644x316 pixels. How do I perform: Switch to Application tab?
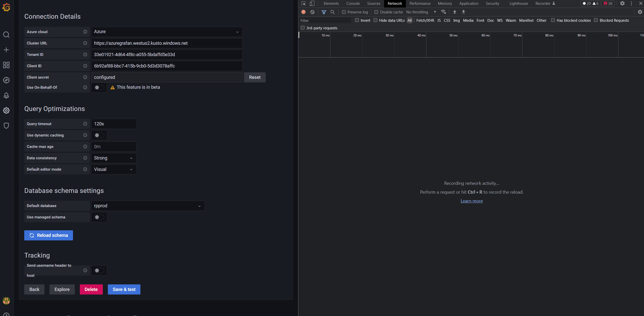click(x=469, y=4)
